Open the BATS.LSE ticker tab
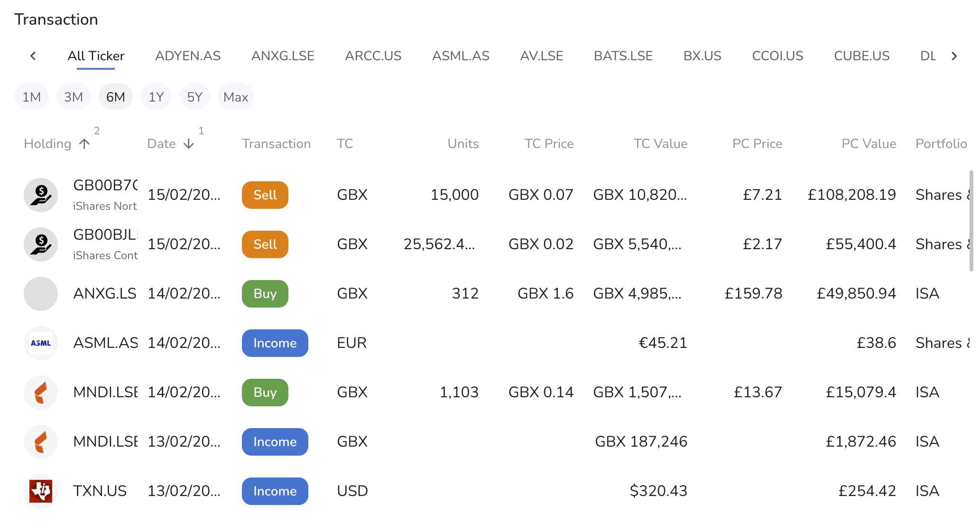The height and width of the screenshot is (524, 980). coord(623,56)
